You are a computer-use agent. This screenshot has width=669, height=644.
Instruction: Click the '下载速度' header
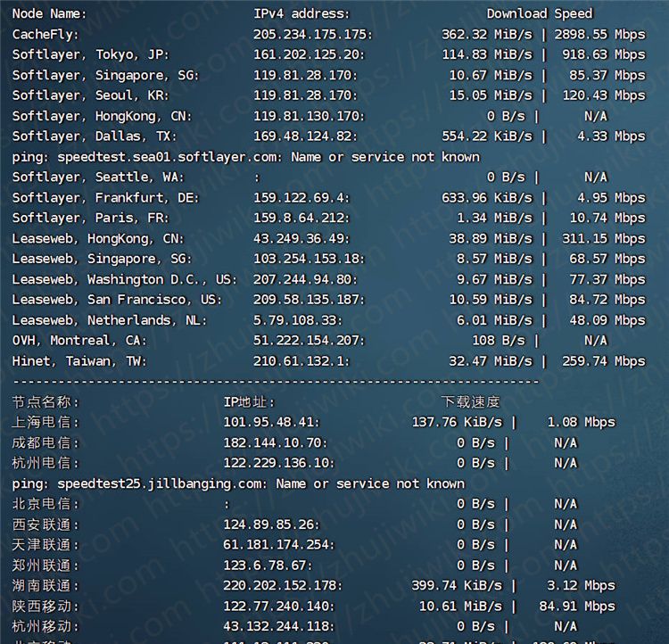(x=470, y=402)
